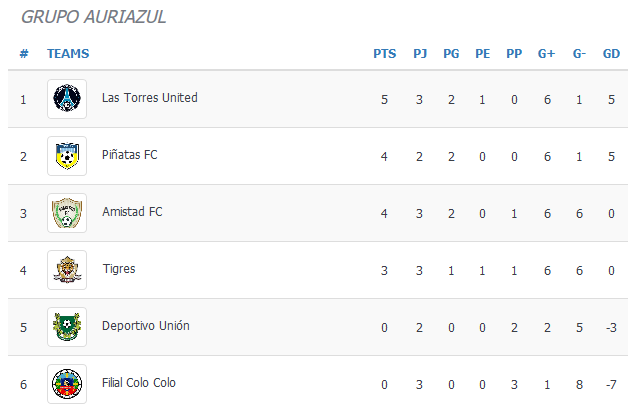Open the Deportivo Unión team name
Image resolution: width=632 pixels, height=411 pixels.
[x=146, y=326]
